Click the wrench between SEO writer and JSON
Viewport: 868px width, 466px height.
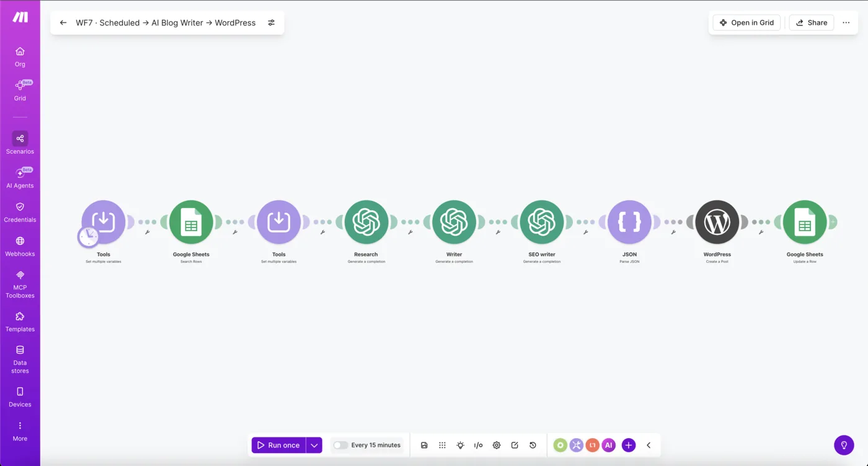tap(586, 232)
